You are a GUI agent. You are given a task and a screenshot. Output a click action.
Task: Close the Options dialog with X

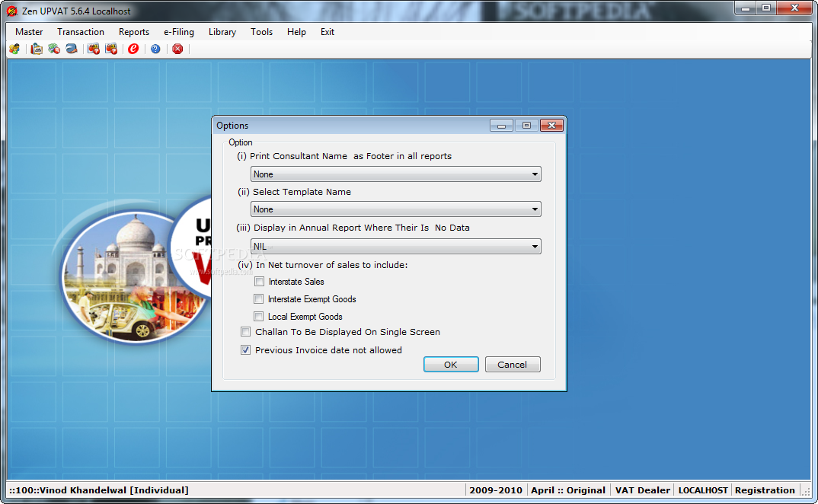point(551,125)
